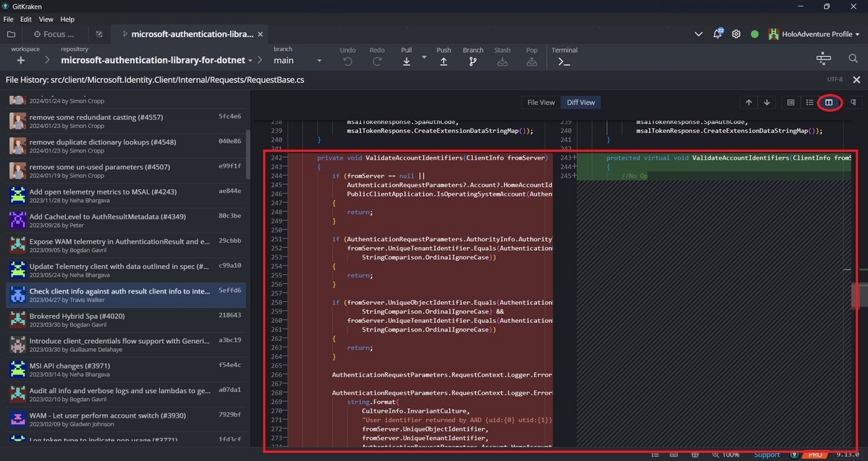Viewport: 868px width, 461px height.
Task: Open the Pull options dropdown arrow
Action: 425,57
